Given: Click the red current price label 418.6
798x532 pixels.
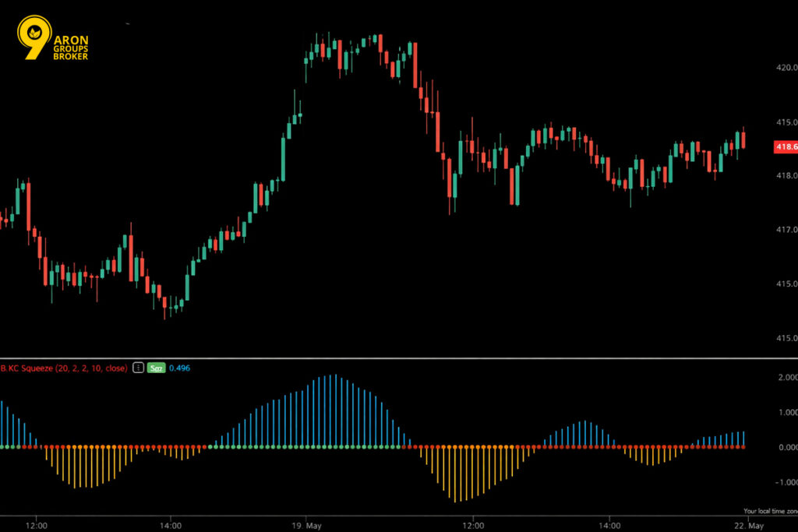Looking at the screenshot, I should click(786, 146).
